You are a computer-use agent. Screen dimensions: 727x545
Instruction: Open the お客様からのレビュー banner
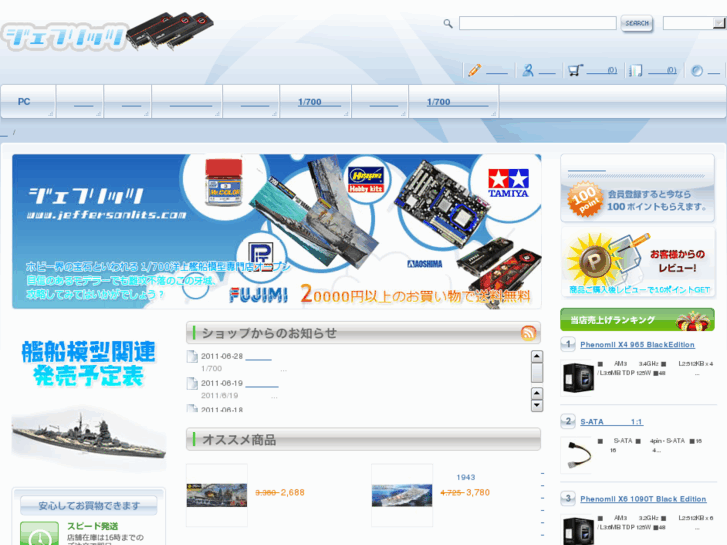[638, 262]
